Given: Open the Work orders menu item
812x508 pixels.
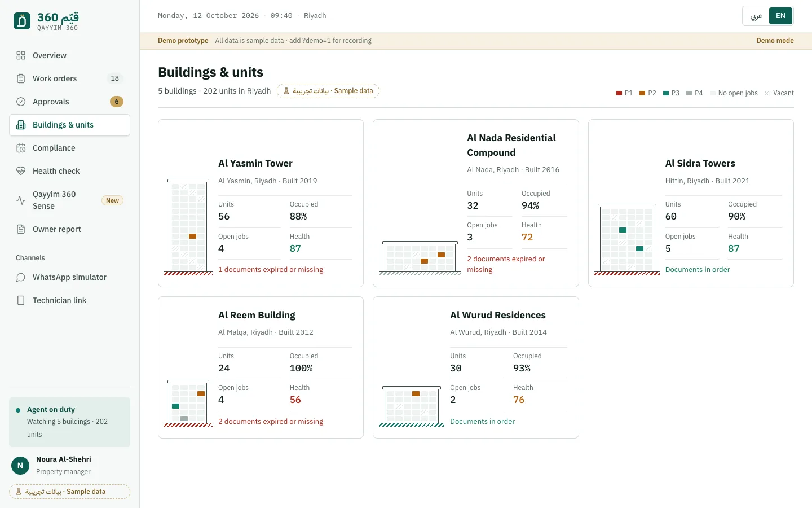Looking at the screenshot, I should 70,78.
